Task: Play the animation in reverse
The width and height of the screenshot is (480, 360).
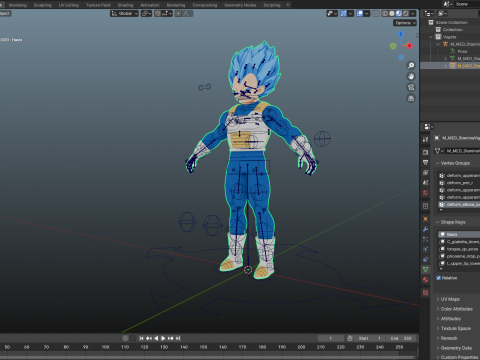Action: pyautogui.click(x=156, y=338)
